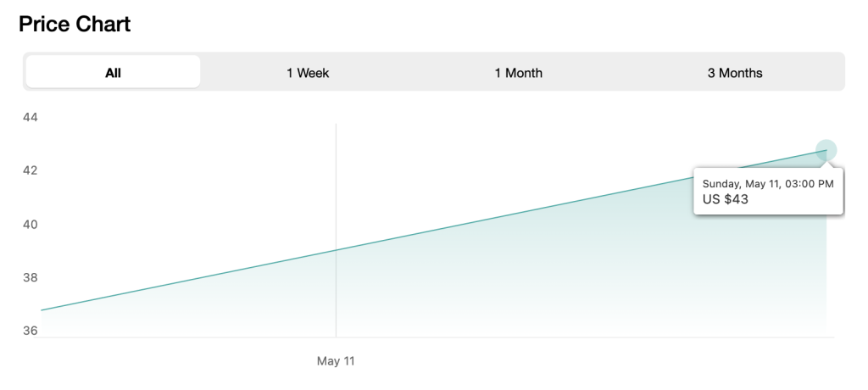
Task: Select the All time range tab
Action: 113,72
